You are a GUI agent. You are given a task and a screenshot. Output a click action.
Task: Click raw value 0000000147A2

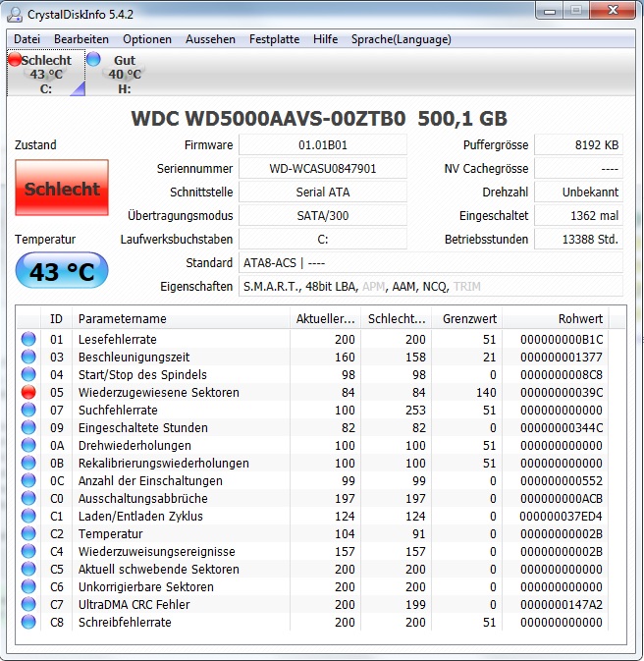562,605
